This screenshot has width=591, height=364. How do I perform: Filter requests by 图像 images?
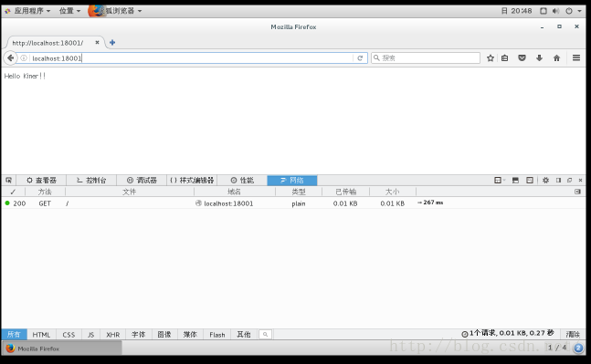[164, 334]
